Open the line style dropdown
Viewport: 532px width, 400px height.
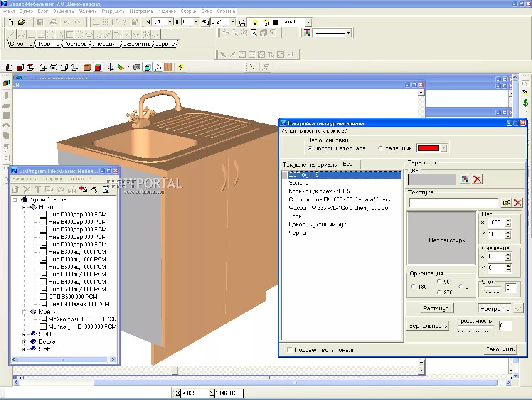click(x=348, y=33)
